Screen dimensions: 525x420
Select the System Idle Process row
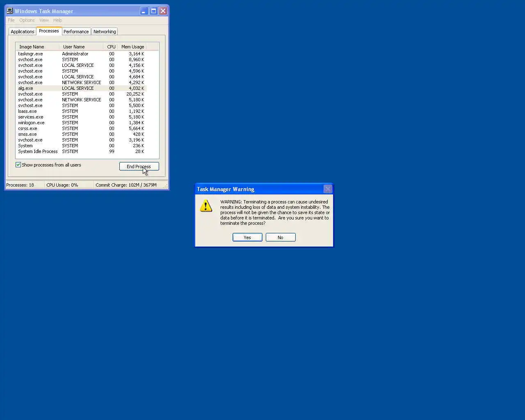point(81,151)
